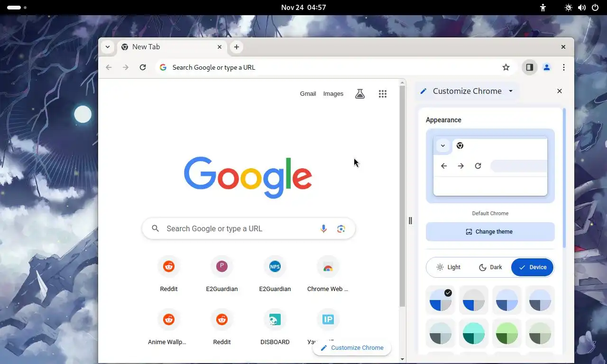Expand the tab search chevron
Screen dimensions: 607x364
pos(108,47)
